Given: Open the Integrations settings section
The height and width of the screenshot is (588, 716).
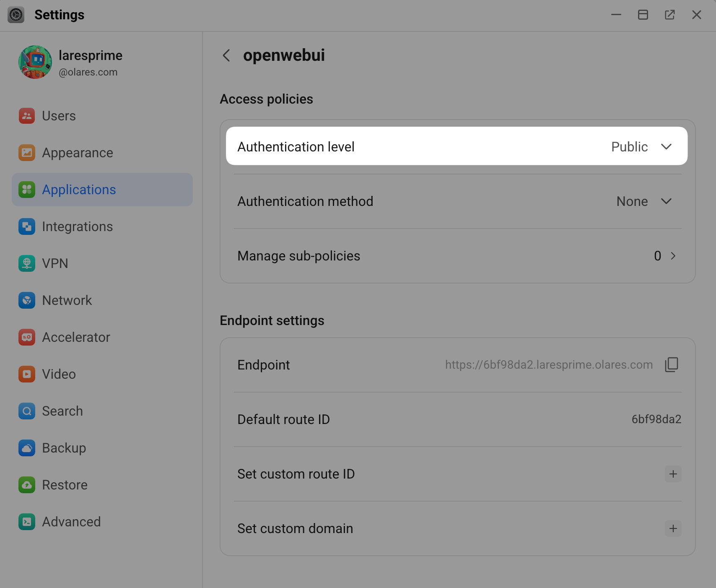Looking at the screenshot, I should [x=102, y=226].
